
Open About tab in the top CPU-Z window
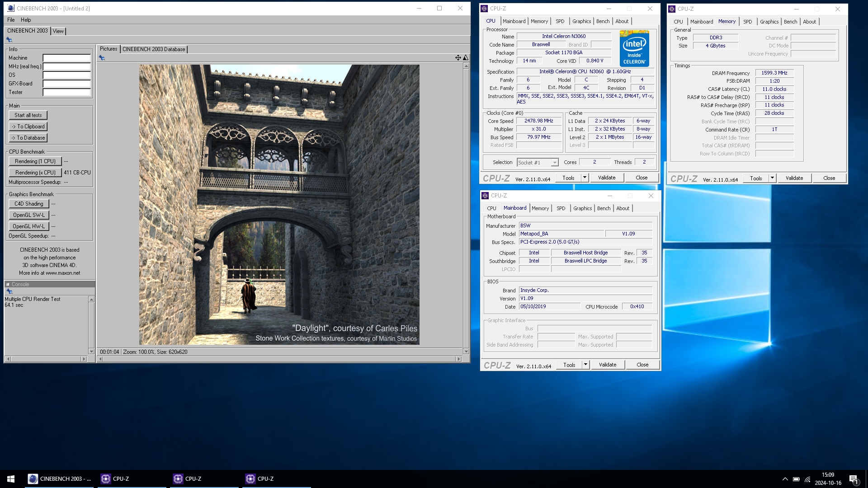pyautogui.click(x=622, y=21)
